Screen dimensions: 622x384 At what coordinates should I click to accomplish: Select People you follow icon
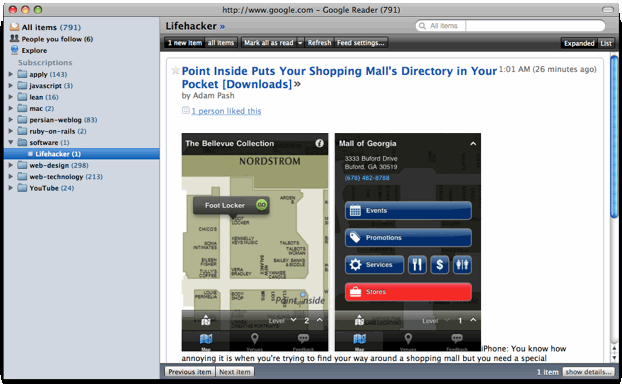pyautogui.click(x=14, y=38)
